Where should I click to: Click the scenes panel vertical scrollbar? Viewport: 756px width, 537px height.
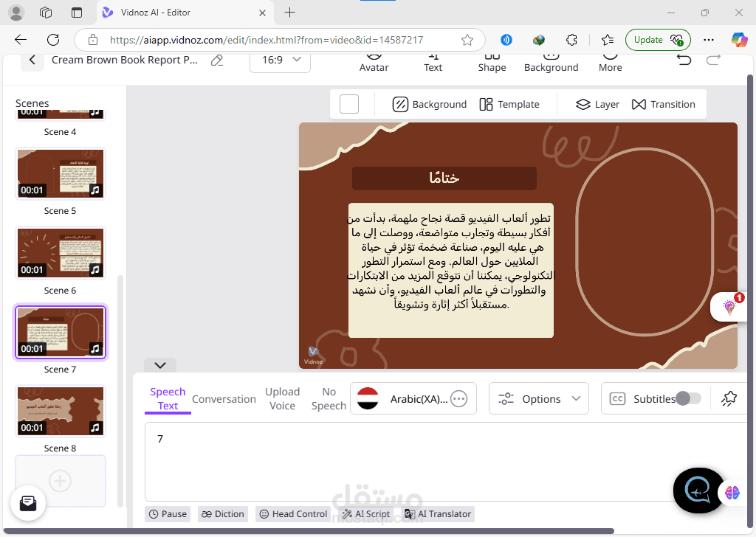pos(120,390)
